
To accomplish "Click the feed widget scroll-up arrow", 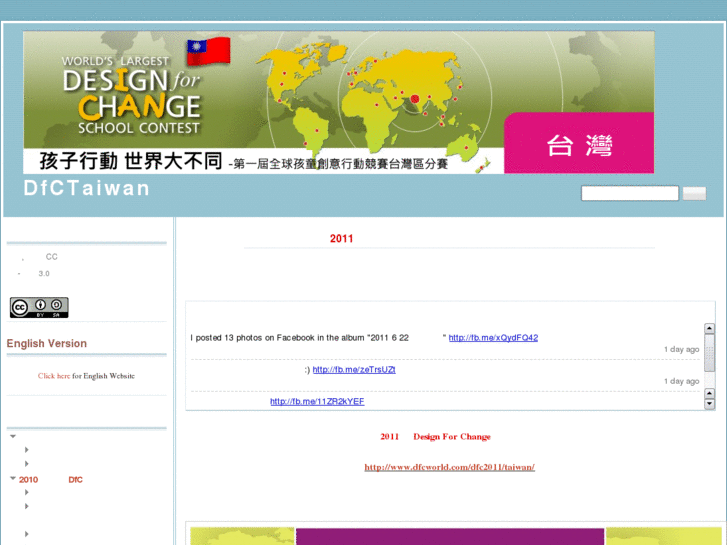I will point(709,328).
